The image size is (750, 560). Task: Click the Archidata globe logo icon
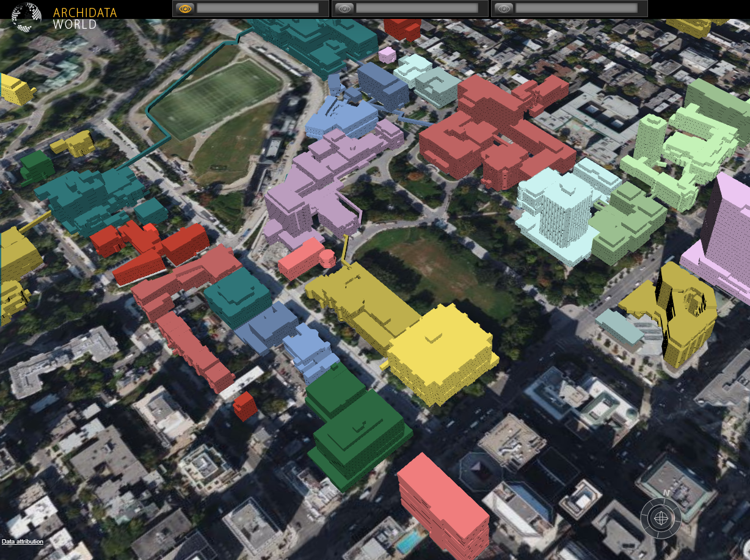26,17
